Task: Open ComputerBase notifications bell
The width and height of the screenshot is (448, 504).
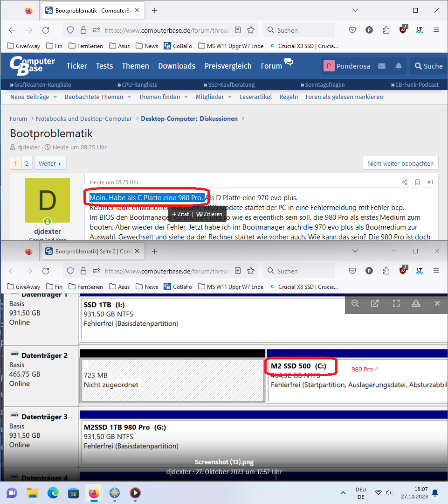Action: point(398,66)
